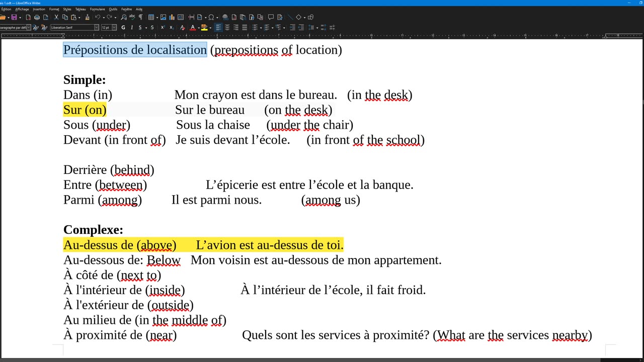Select the line drawing tool
Image resolution: width=644 pixels, height=362 pixels.
[x=290, y=17]
